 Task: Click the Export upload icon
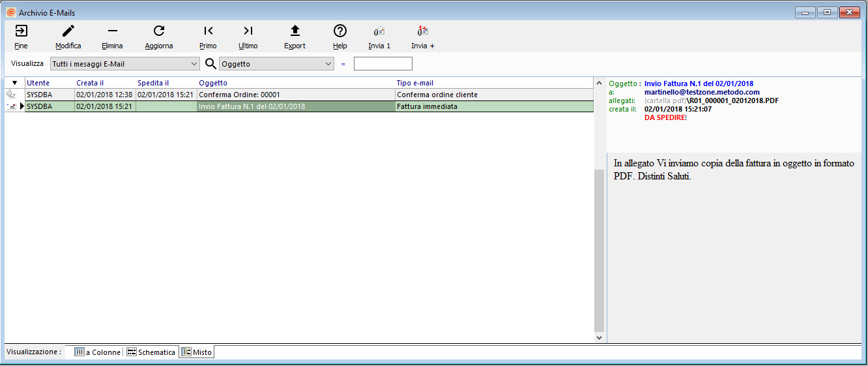tap(295, 31)
